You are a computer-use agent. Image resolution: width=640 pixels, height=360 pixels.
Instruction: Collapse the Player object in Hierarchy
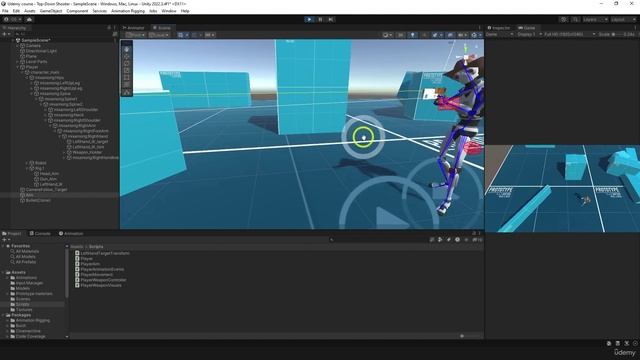pyautogui.click(x=18, y=67)
